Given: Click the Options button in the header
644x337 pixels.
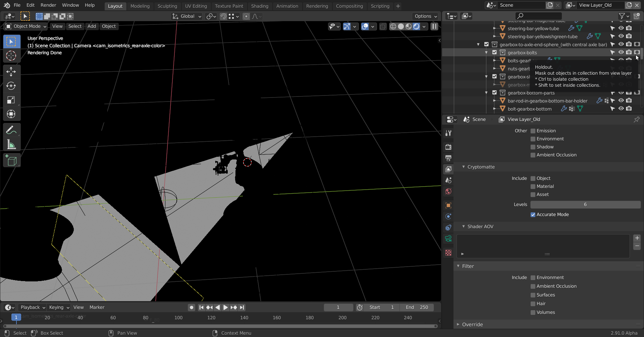Looking at the screenshot, I should pos(426,16).
